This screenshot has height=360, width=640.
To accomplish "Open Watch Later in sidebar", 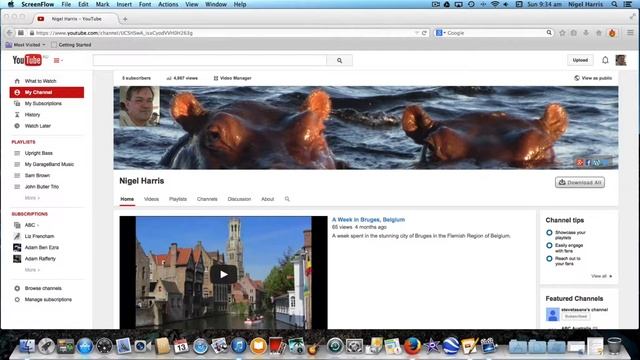I will pyautogui.click(x=38, y=126).
